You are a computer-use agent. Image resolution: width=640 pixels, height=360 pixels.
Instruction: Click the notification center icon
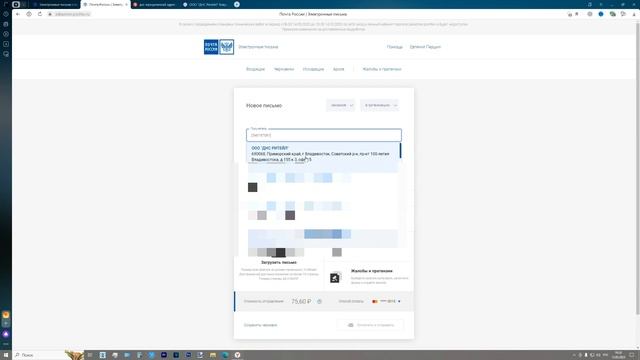click(x=631, y=355)
